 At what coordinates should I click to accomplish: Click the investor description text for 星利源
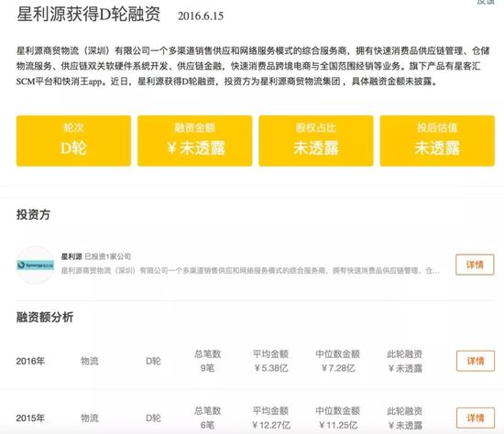point(250,270)
